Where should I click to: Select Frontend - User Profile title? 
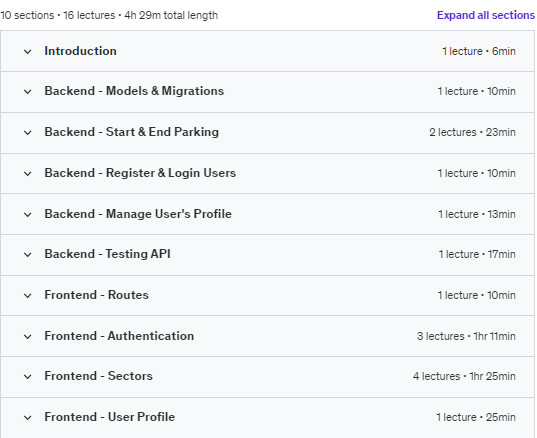tap(110, 417)
